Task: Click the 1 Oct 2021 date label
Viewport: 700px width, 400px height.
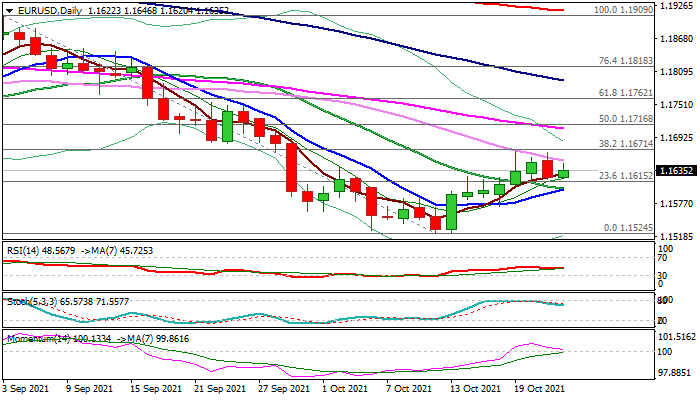Action: coord(346,389)
